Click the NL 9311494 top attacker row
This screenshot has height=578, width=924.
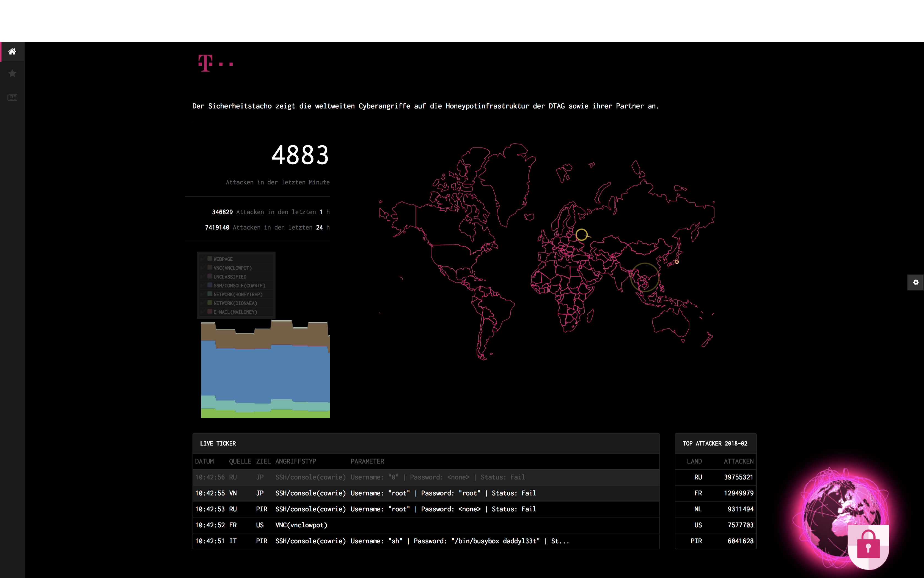coord(715,509)
